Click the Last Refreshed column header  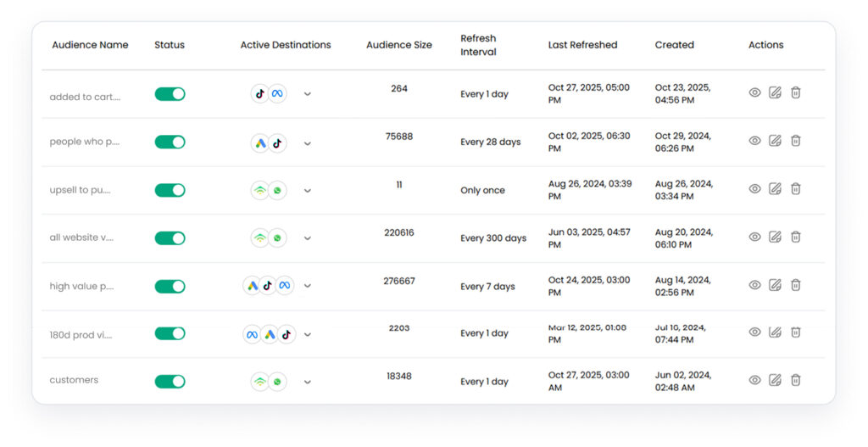[582, 45]
